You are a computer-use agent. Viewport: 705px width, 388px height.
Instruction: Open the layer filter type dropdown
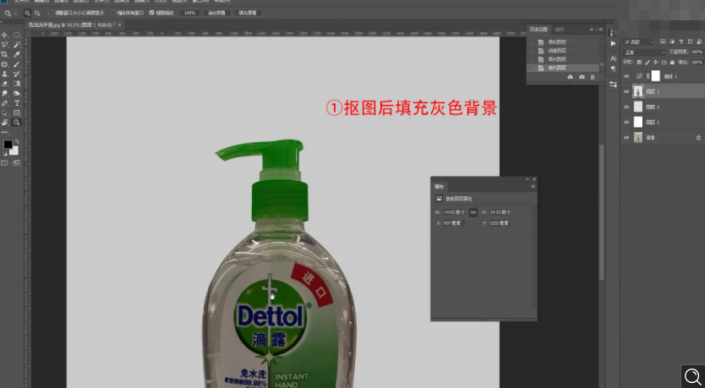click(x=638, y=42)
